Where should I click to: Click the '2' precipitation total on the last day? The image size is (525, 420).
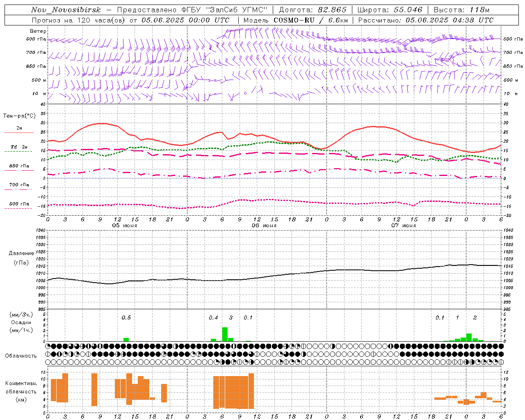tap(475, 317)
